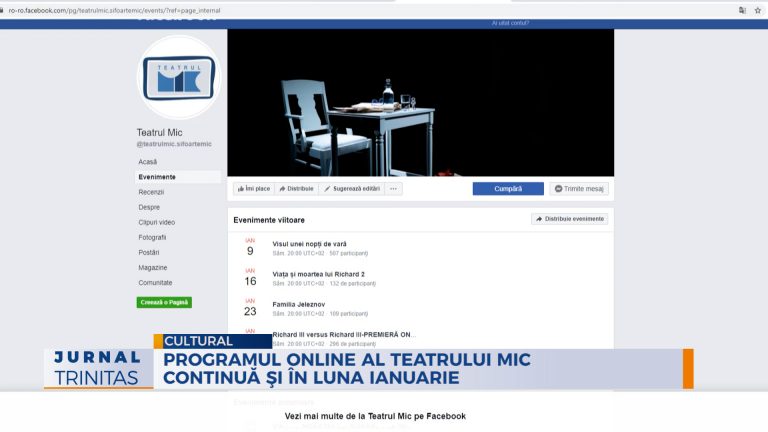Click the translate page icon in address bar
This screenshot has height=432, width=768.
(x=743, y=10)
